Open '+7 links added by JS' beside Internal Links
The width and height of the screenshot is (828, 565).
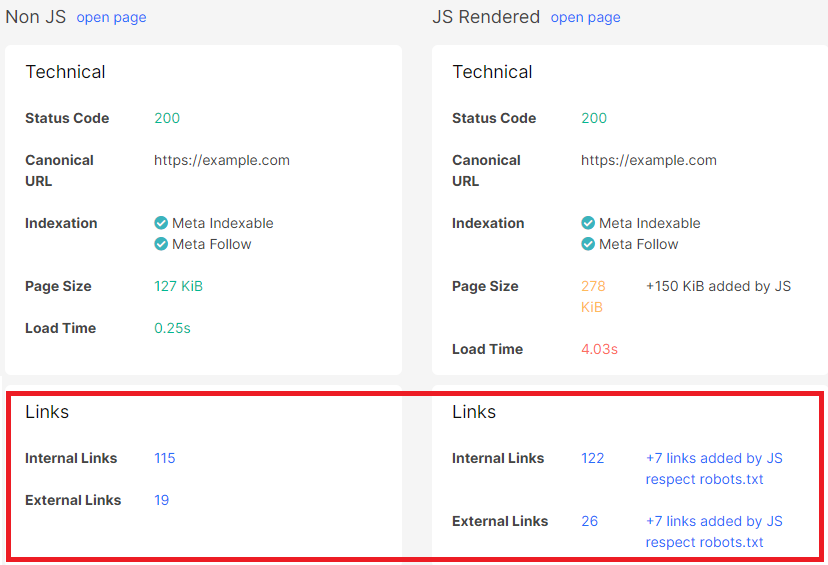click(714, 458)
